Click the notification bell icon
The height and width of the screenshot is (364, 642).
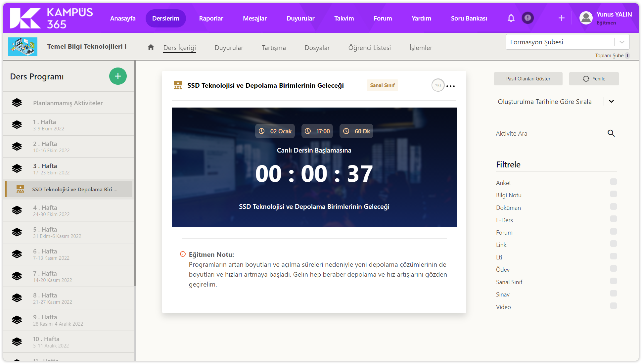(x=511, y=18)
